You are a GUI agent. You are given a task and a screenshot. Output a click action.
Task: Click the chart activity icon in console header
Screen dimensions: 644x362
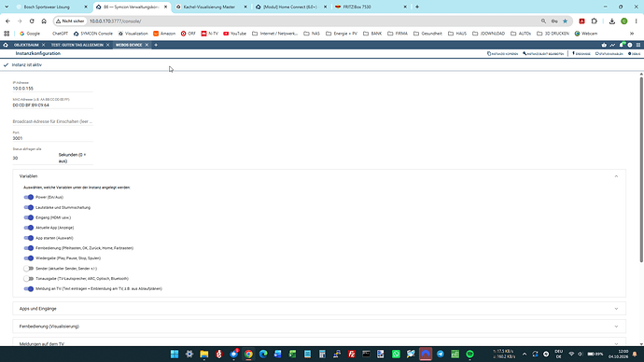[x=612, y=45]
